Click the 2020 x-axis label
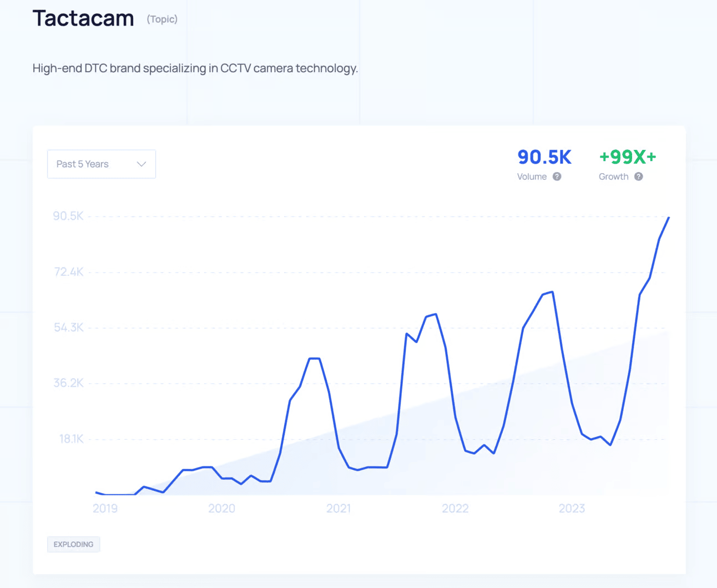Screen dimensions: 717x588 [x=222, y=509]
